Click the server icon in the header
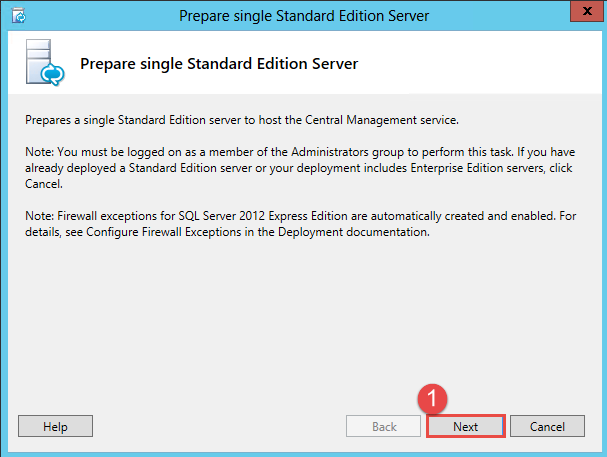 click(40, 64)
